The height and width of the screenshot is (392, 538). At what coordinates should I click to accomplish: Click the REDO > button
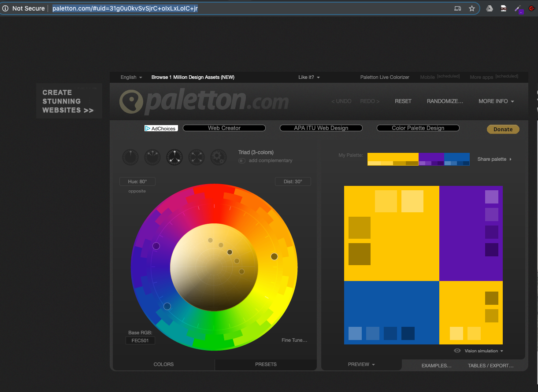pyautogui.click(x=370, y=101)
